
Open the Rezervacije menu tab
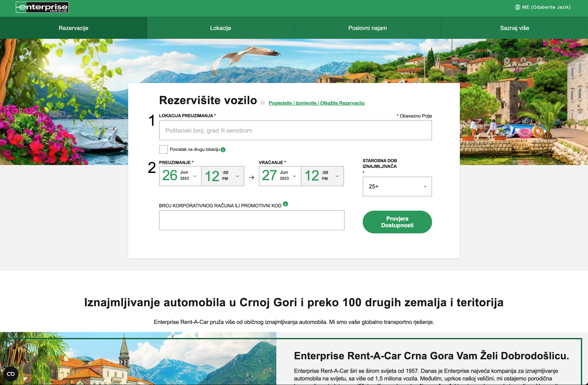tap(73, 28)
